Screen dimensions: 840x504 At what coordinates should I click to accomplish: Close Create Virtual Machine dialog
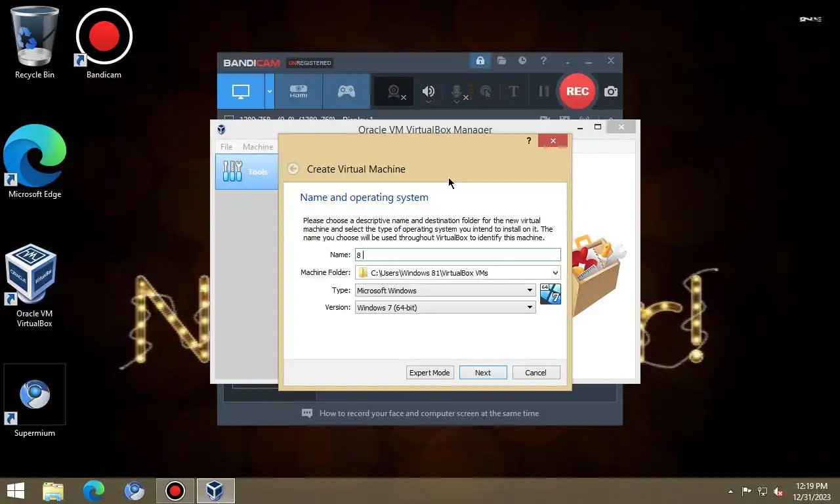pos(553,140)
